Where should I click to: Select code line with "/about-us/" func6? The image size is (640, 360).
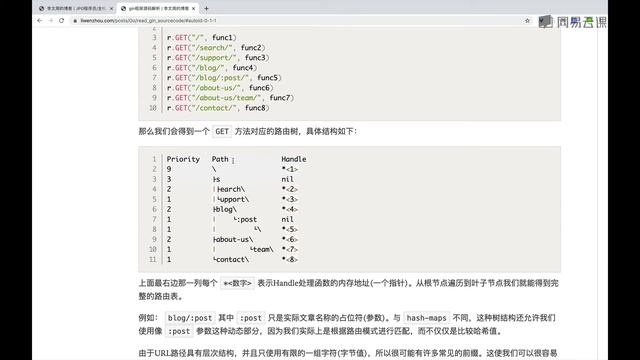click(x=220, y=88)
